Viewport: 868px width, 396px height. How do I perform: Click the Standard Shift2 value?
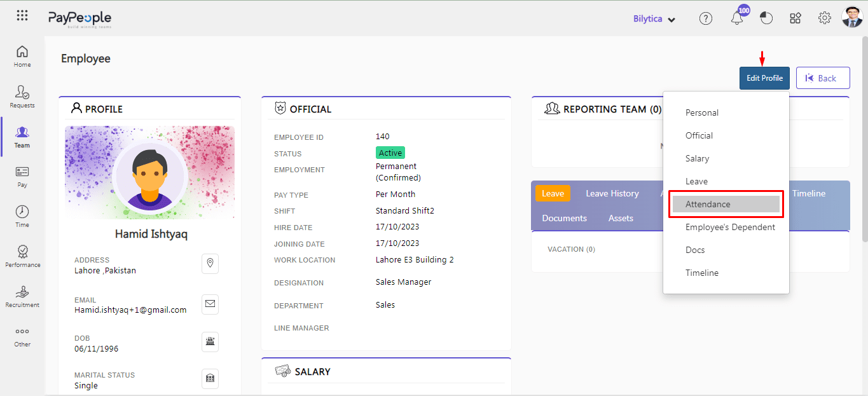[405, 210]
